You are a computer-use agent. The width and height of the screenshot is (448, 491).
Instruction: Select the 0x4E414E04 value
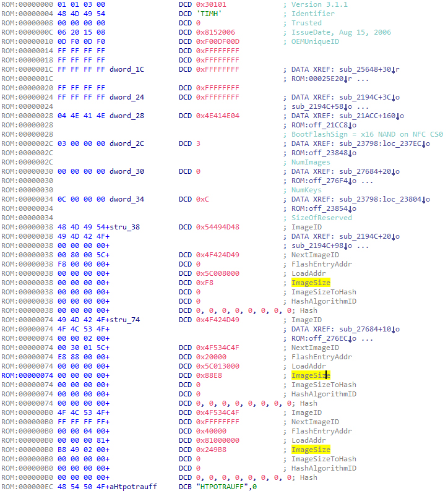click(218, 116)
